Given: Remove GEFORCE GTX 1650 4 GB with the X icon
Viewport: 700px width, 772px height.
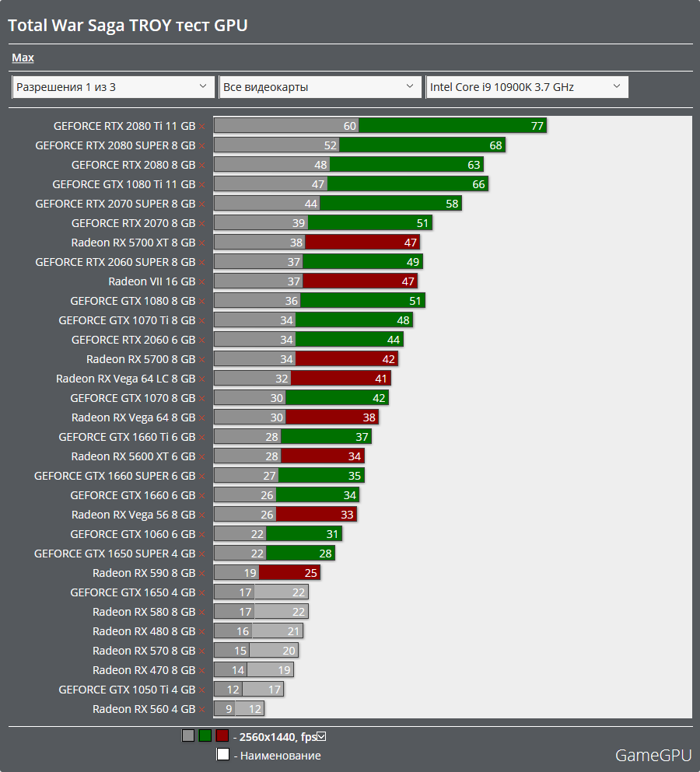Looking at the screenshot, I should pyautogui.click(x=202, y=593).
